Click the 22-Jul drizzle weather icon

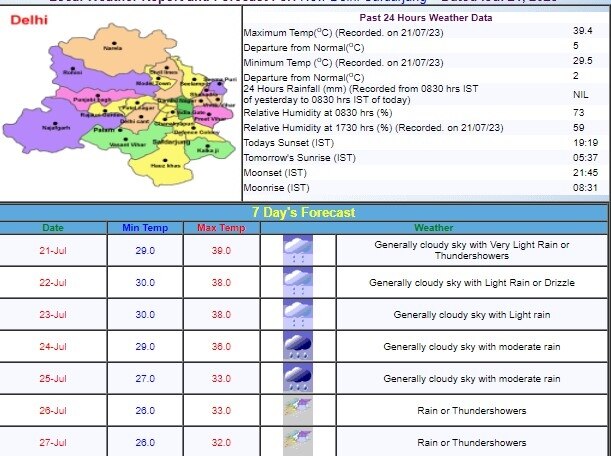click(x=298, y=283)
